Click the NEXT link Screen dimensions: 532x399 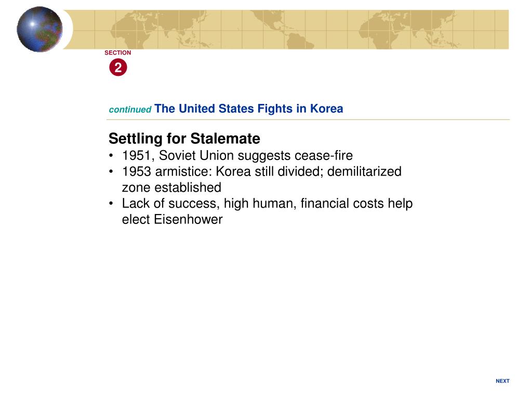502,381
